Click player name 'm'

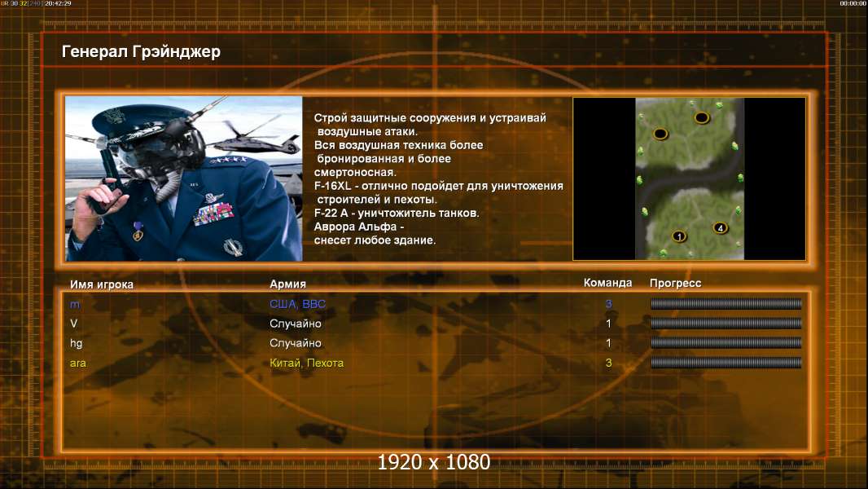click(75, 305)
